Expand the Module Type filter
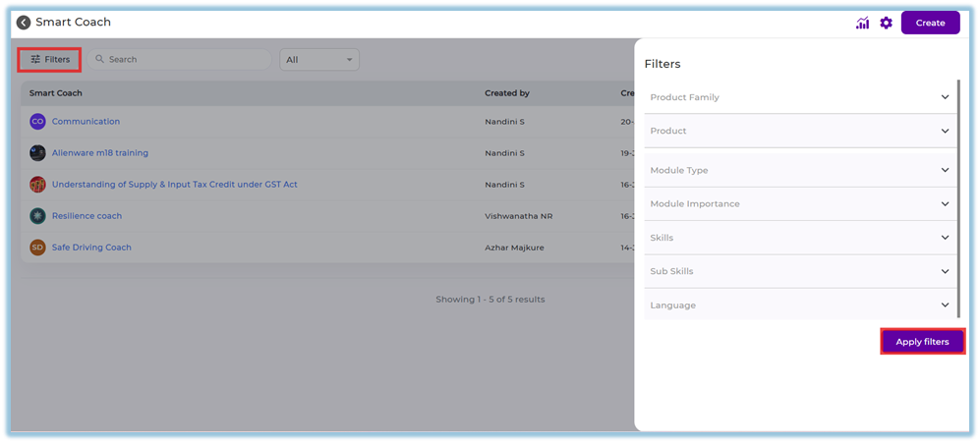The image size is (980, 443). [x=800, y=171]
